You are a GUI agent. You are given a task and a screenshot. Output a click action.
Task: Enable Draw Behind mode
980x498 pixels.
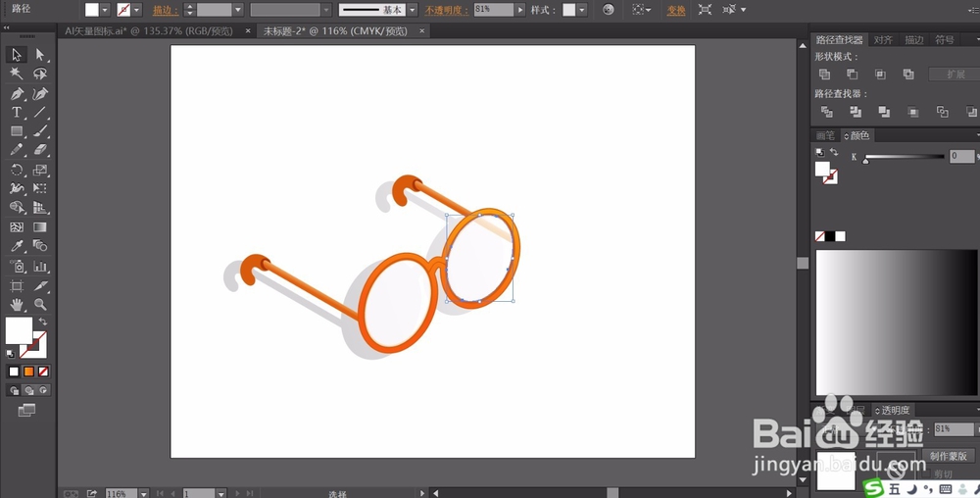pyautogui.click(x=28, y=390)
